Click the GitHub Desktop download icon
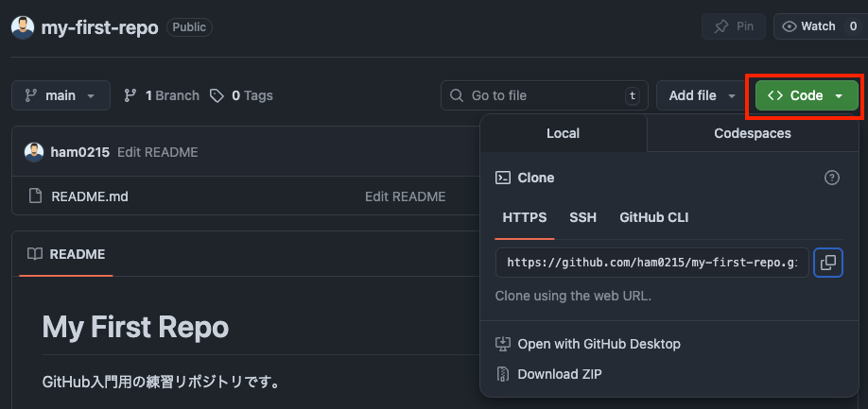The height and width of the screenshot is (409, 868). (503, 345)
